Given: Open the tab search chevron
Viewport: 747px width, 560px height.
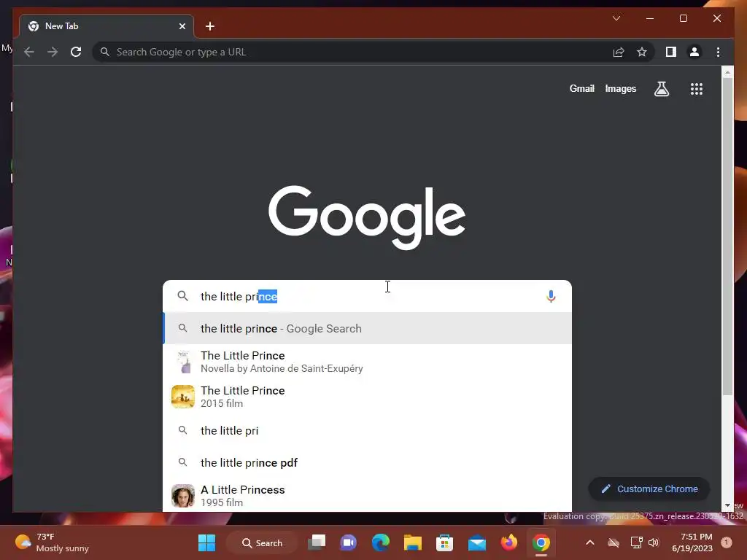Looking at the screenshot, I should point(616,18).
